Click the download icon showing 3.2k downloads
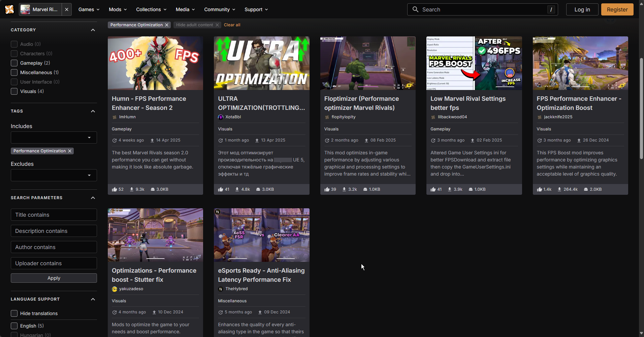Screen dimensions: 644x337 click(x=344, y=189)
